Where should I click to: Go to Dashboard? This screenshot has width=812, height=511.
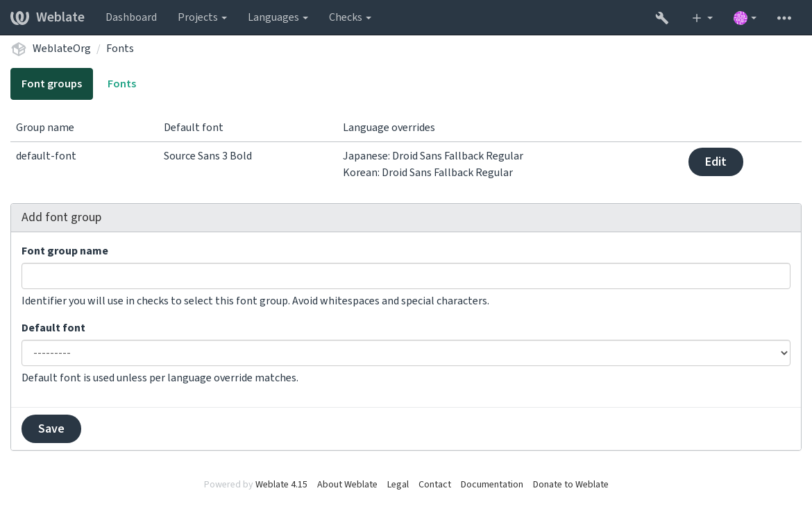pos(131,17)
